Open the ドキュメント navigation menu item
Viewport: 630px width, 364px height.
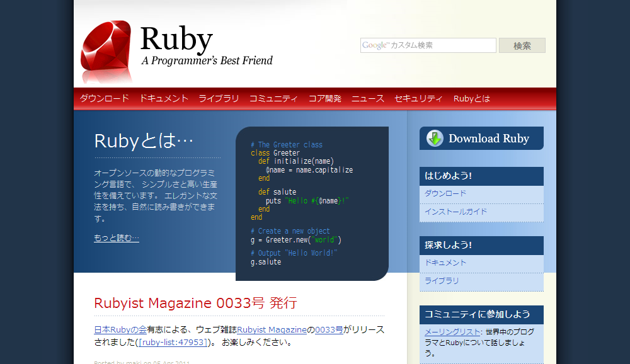(164, 98)
